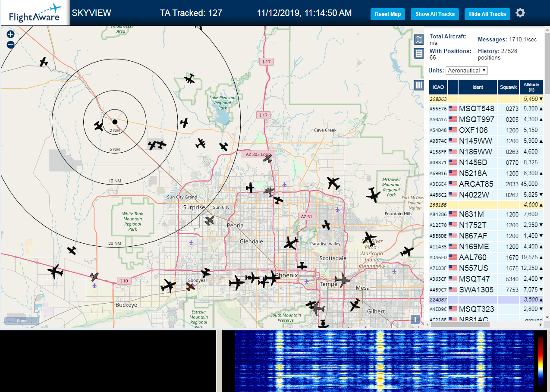Screen dimensions: 550x392
Task: Select the MSQT548 row
Action: [x=486, y=109]
